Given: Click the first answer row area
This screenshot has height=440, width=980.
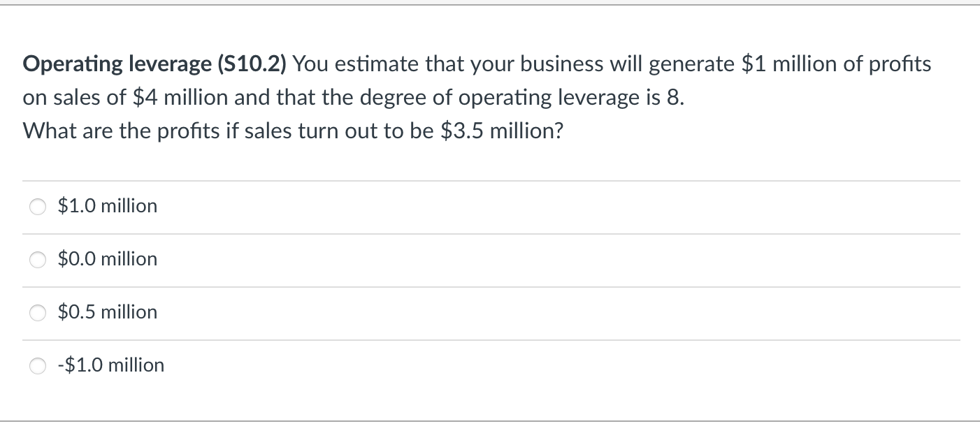Looking at the screenshot, I should [x=489, y=207].
